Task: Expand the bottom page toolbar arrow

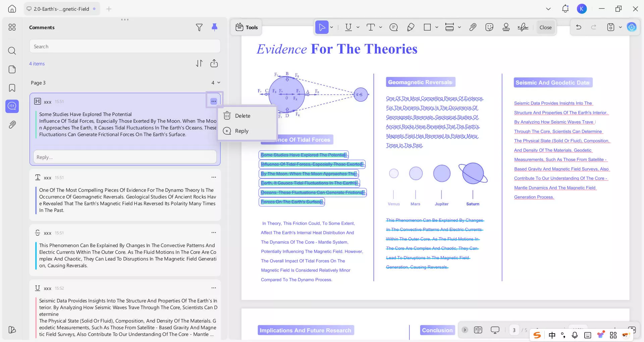Action: pos(465,330)
